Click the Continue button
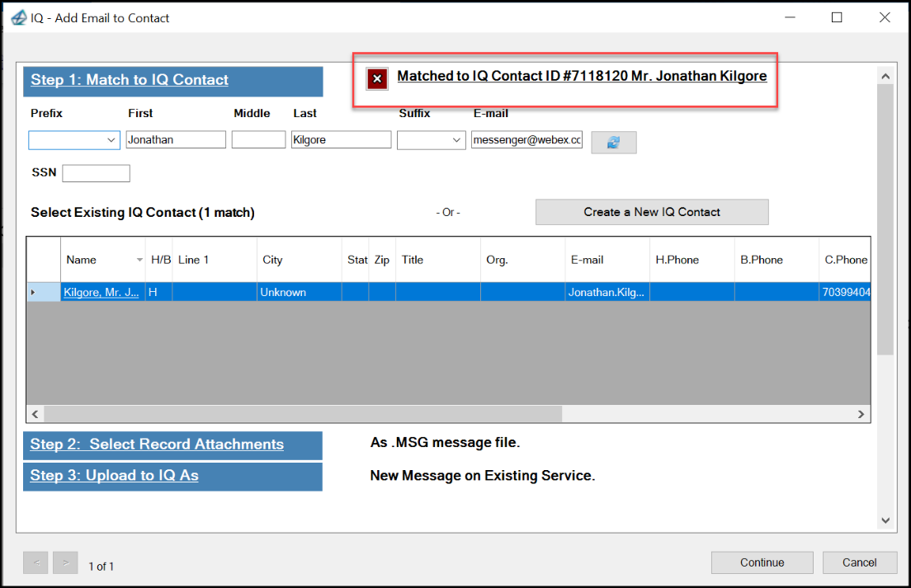This screenshot has width=911, height=588. click(762, 562)
